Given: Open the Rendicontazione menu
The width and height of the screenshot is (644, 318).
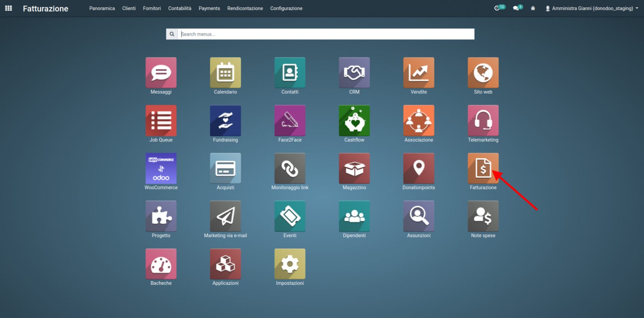Looking at the screenshot, I should (245, 8).
